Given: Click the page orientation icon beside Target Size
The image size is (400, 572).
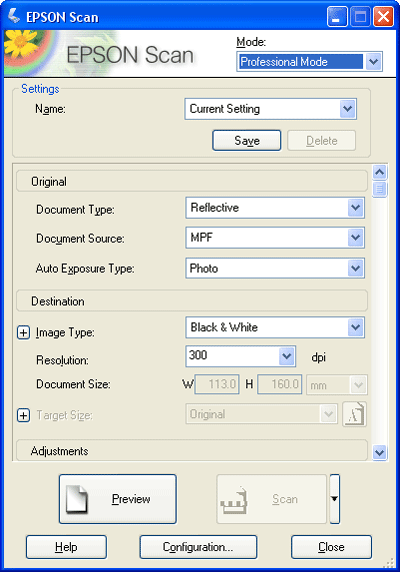Looking at the screenshot, I should [x=354, y=414].
